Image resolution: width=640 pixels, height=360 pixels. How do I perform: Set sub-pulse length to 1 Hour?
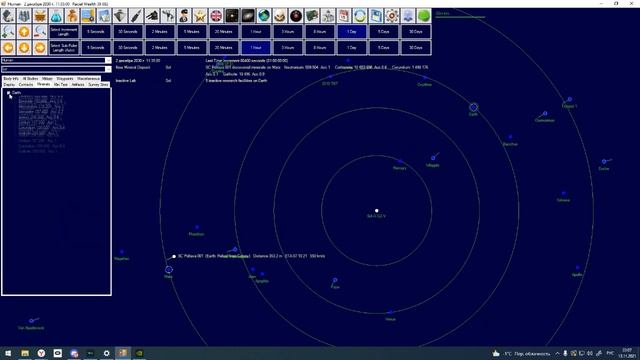[256, 47]
